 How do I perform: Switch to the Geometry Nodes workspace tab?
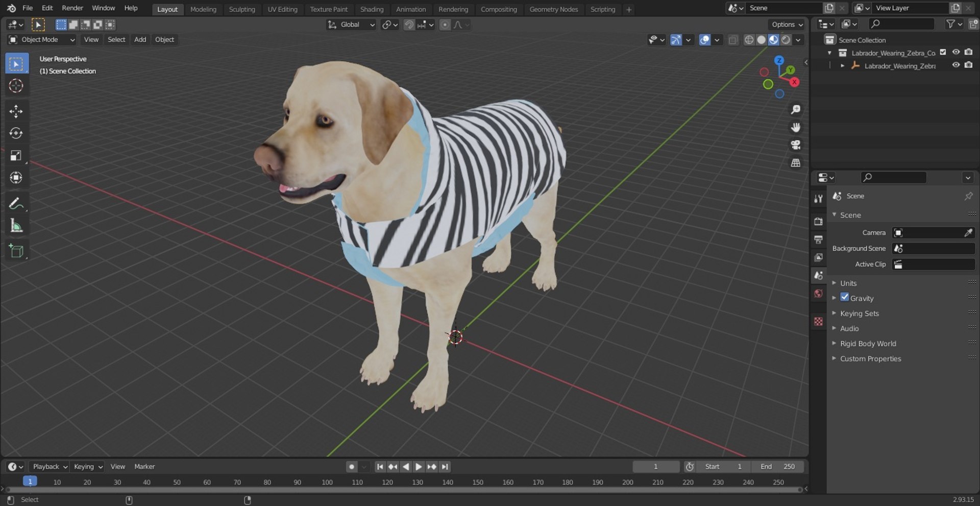[x=554, y=9]
